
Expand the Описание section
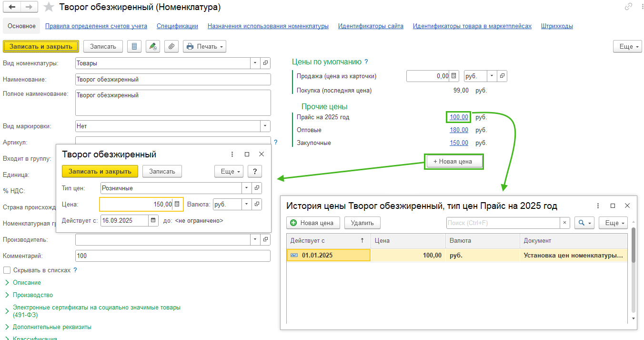click(27, 282)
